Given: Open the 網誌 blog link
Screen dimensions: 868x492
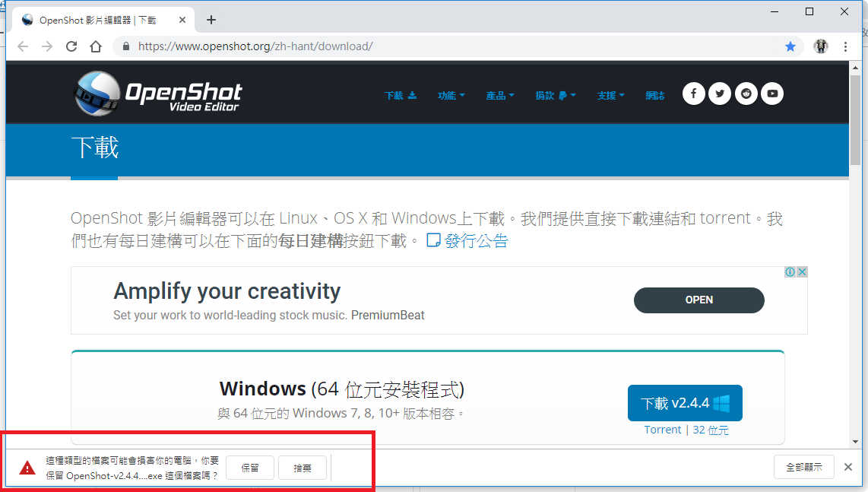Looking at the screenshot, I should (x=655, y=95).
